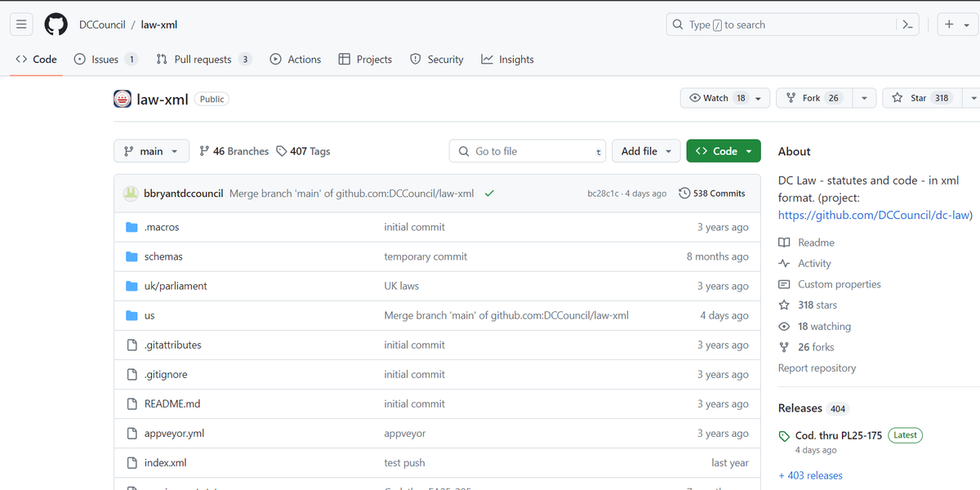Image resolution: width=980 pixels, height=490 pixels.
Task: Expand the Add file dropdown
Action: point(646,151)
